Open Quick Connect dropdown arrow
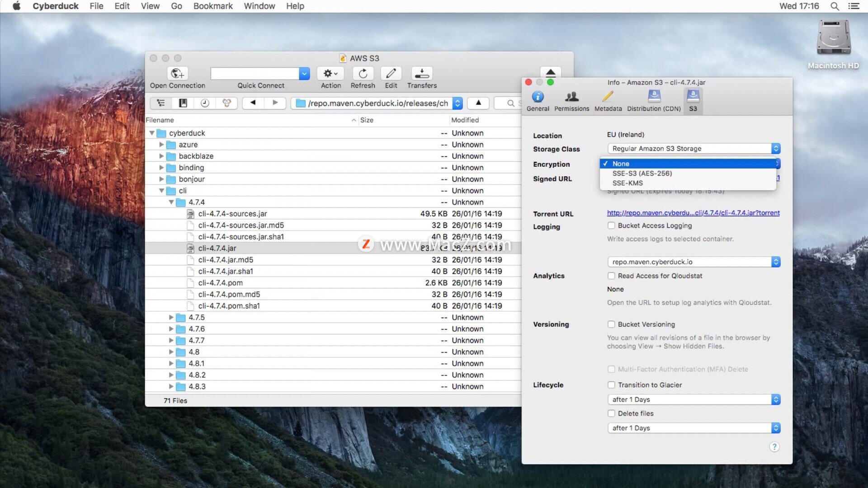Screen dimensions: 868x488 304,73
